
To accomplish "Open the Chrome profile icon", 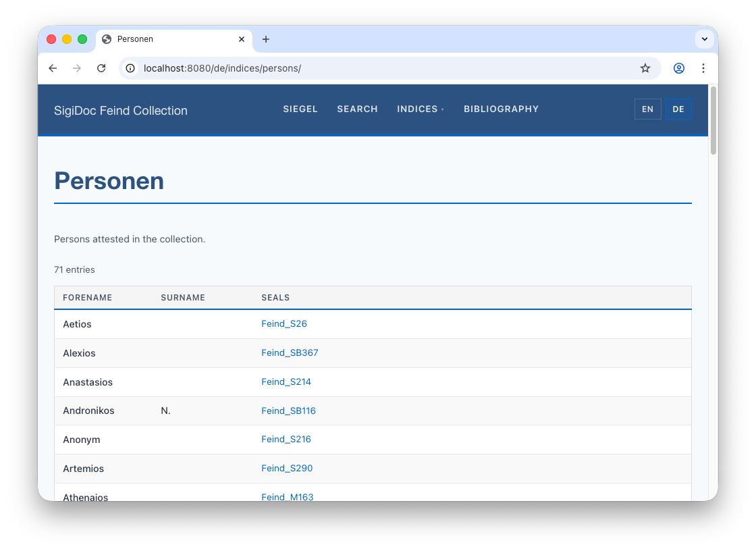I will pyautogui.click(x=679, y=68).
